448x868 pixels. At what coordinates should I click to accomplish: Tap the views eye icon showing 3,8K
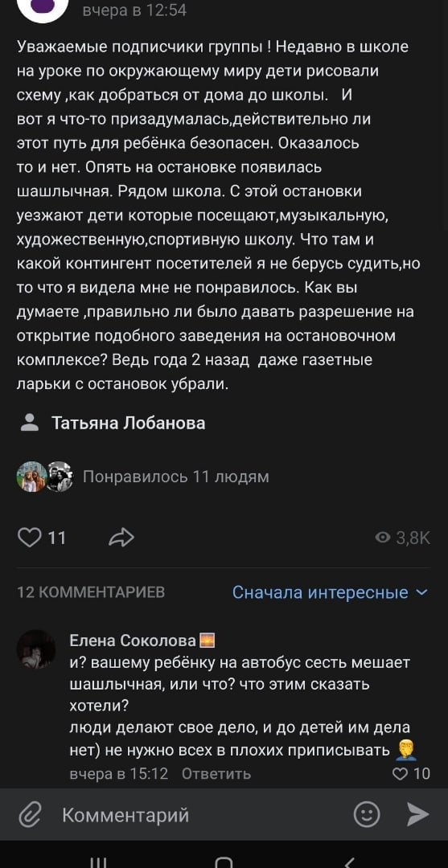click(382, 538)
